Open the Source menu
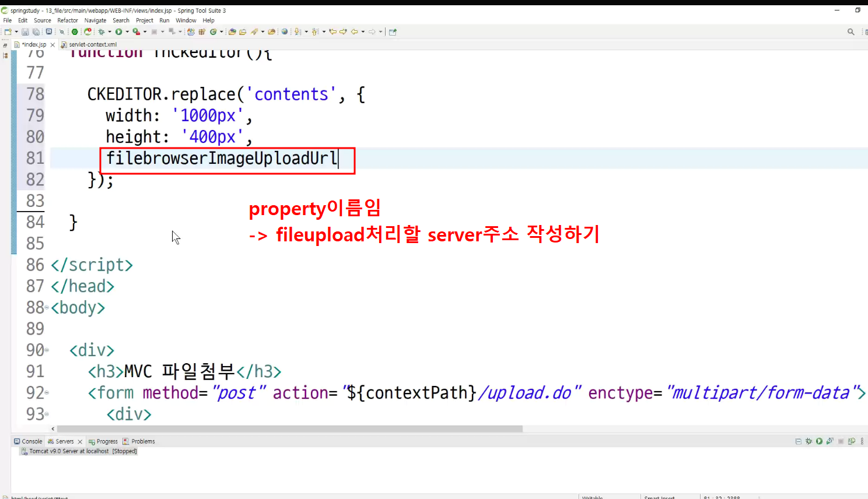868x499 pixels. [x=43, y=20]
